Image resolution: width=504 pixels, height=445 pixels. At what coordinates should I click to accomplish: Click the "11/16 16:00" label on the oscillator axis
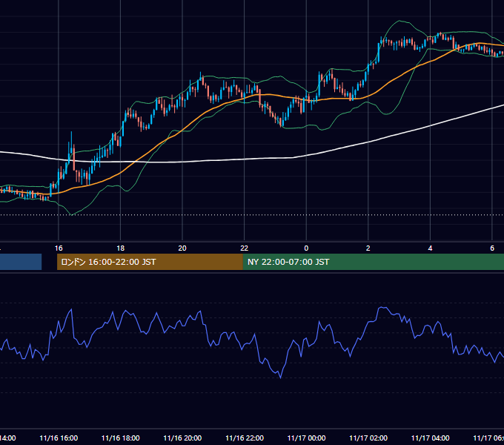(59, 438)
